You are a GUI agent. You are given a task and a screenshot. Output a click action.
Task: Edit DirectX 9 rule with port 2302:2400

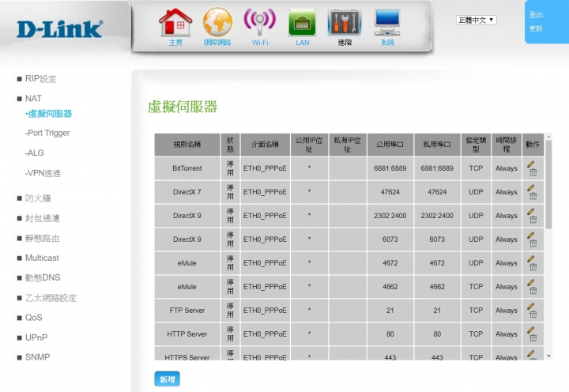(x=531, y=211)
